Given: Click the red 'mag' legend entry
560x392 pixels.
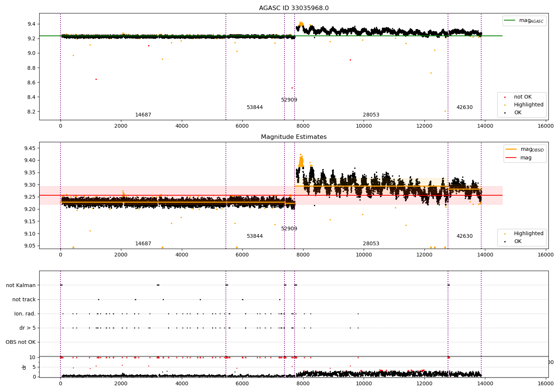Looking at the screenshot, I should tap(519, 158).
